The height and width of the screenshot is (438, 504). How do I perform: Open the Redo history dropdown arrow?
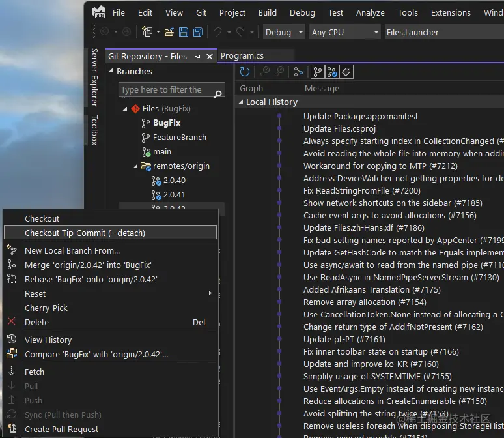click(x=252, y=32)
